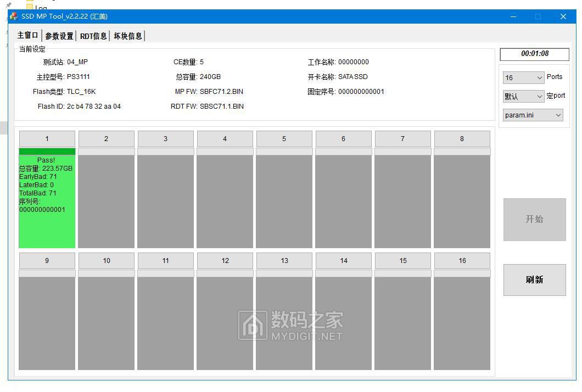This screenshot has width=582, height=392.
Task: Select port 1 header button
Action: 47,139
